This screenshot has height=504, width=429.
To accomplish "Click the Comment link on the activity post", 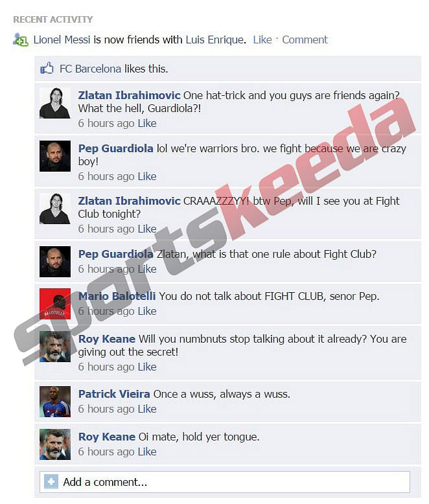I will coord(305,40).
